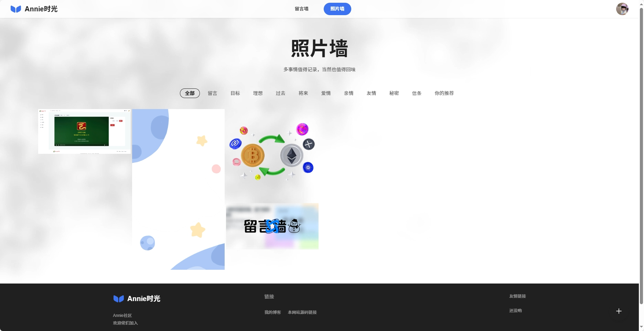Open the 我的博客 footer link
644x331 pixels.
point(272,312)
